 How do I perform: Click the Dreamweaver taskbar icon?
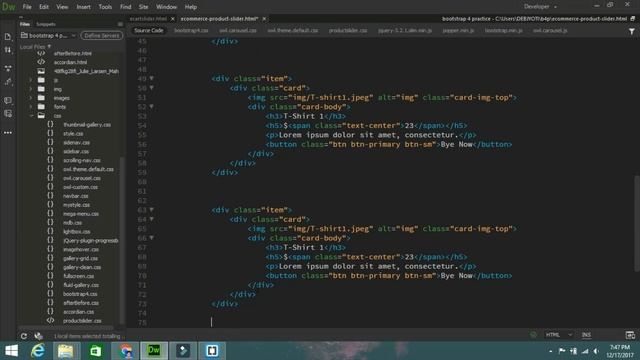point(154,351)
